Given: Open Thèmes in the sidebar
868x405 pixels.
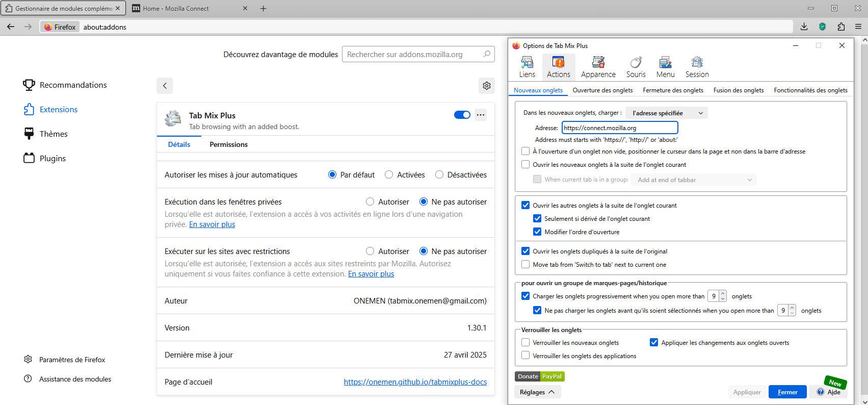Looking at the screenshot, I should (x=46, y=134).
